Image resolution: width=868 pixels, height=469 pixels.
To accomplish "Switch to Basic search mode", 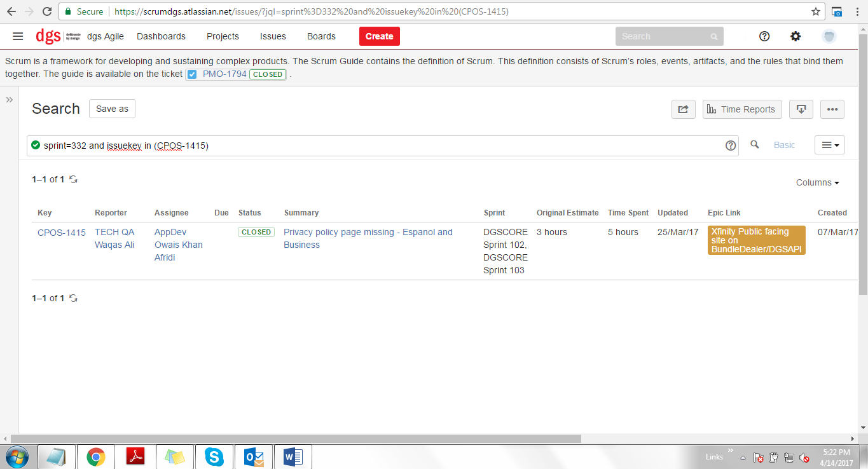I will pyautogui.click(x=784, y=145).
